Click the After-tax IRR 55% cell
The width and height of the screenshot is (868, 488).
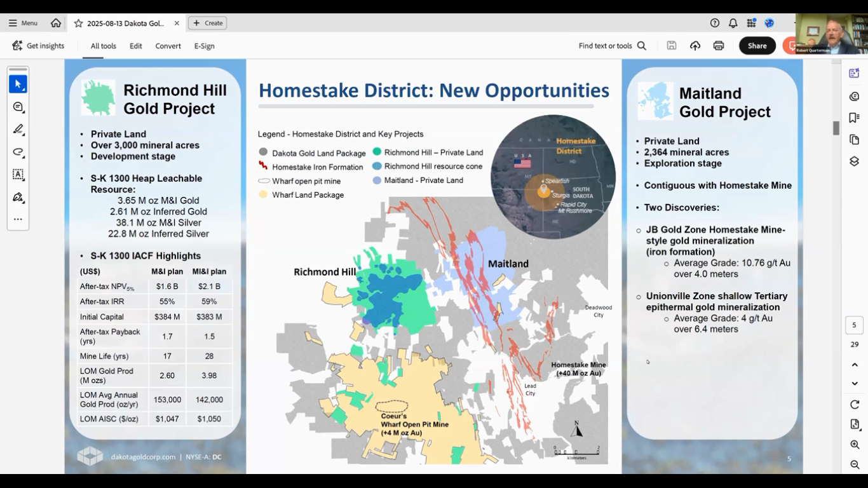[167, 302]
